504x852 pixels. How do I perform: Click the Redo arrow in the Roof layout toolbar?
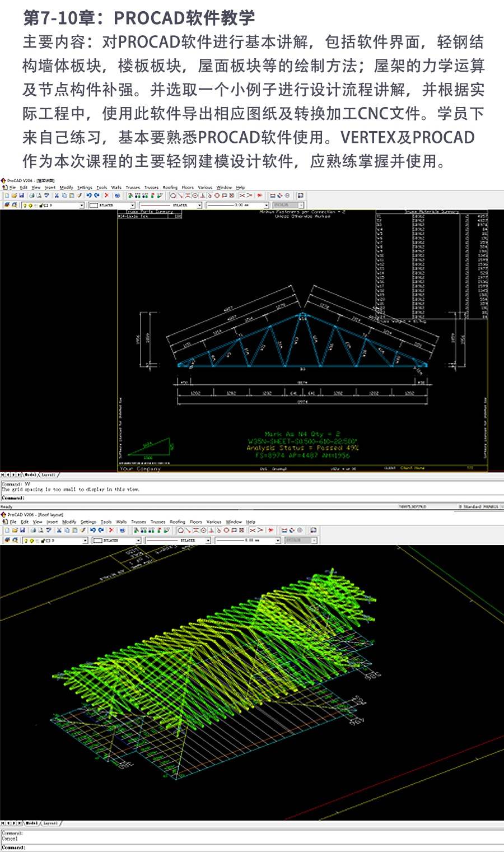[101, 530]
